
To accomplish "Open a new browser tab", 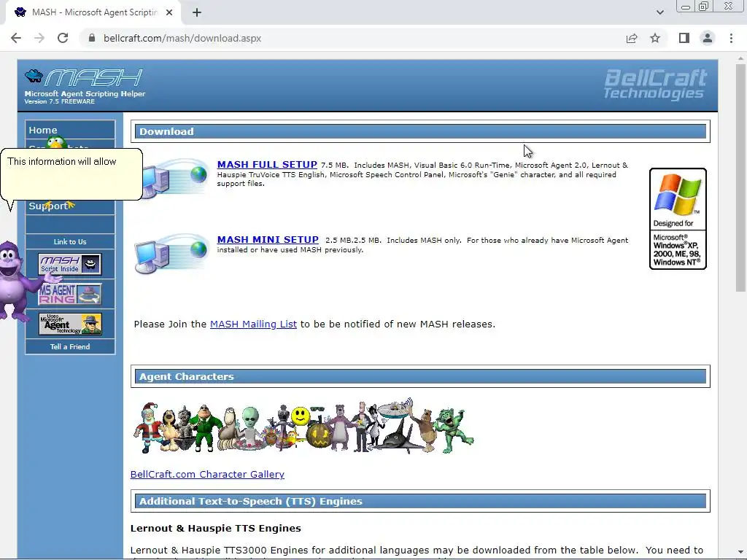I will point(197,12).
